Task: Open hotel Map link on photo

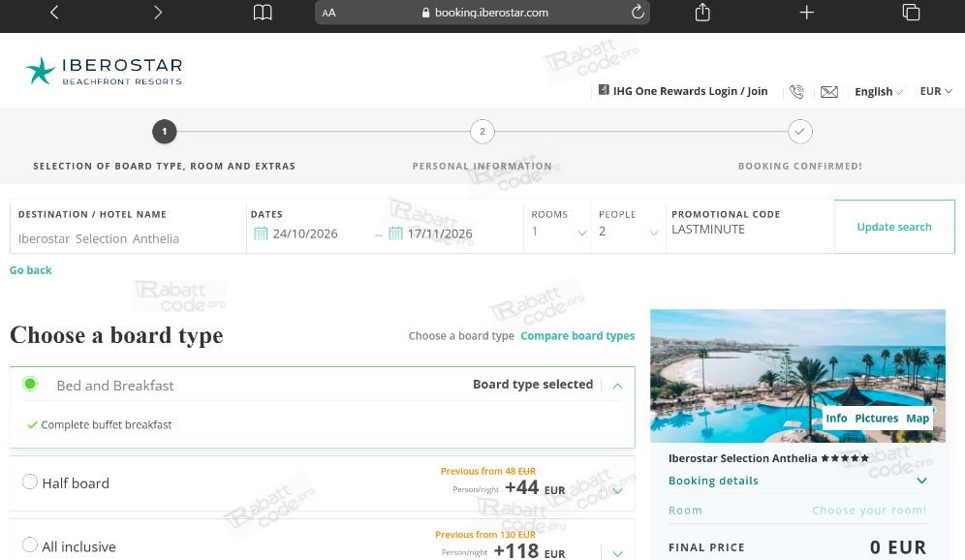Action: click(x=917, y=419)
